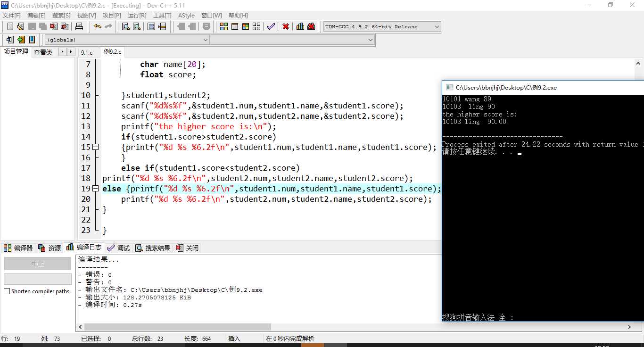The width and height of the screenshot is (644, 347).
Task: Click the Toggle comment toolbar icon
Action: pyautogui.click(x=206, y=26)
